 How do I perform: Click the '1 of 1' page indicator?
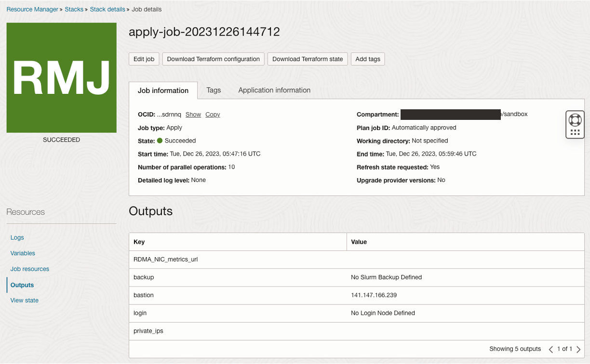coord(564,349)
